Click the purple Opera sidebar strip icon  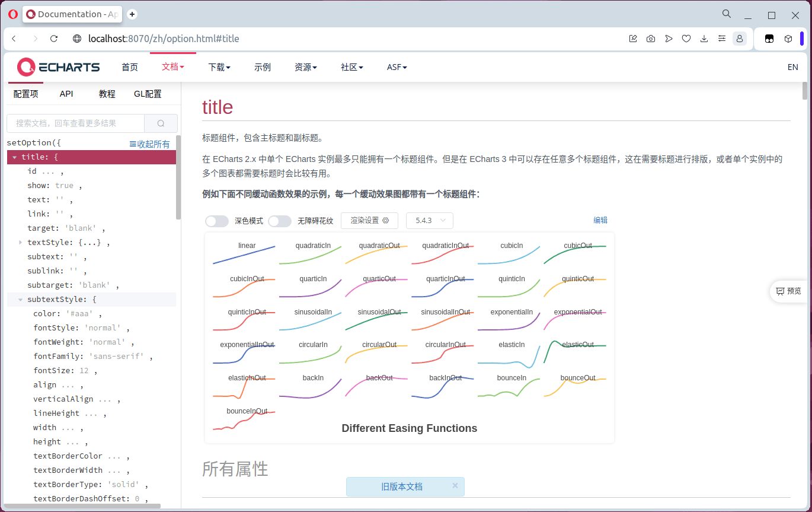point(802,39)
